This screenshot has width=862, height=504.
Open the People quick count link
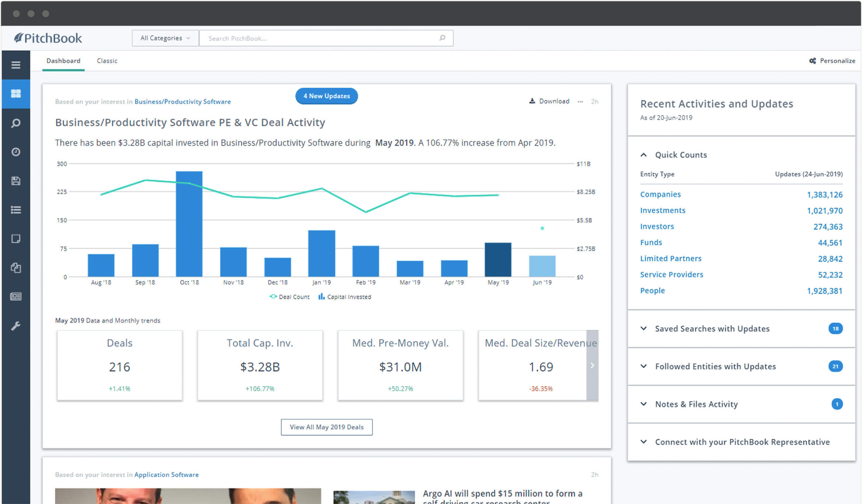(652, 291)
